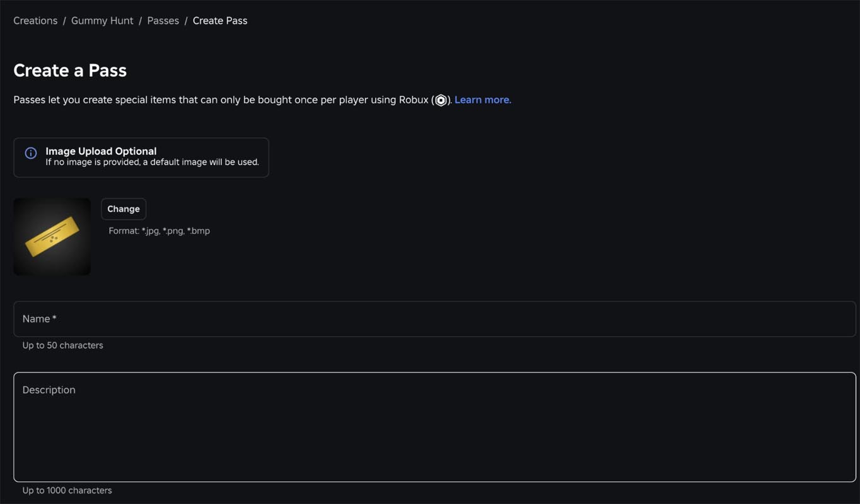The height and width of the screenshot is (504, 860).
Task: Click the blue info circle icon
Action: pyautogui.click(x=30, y=153)
